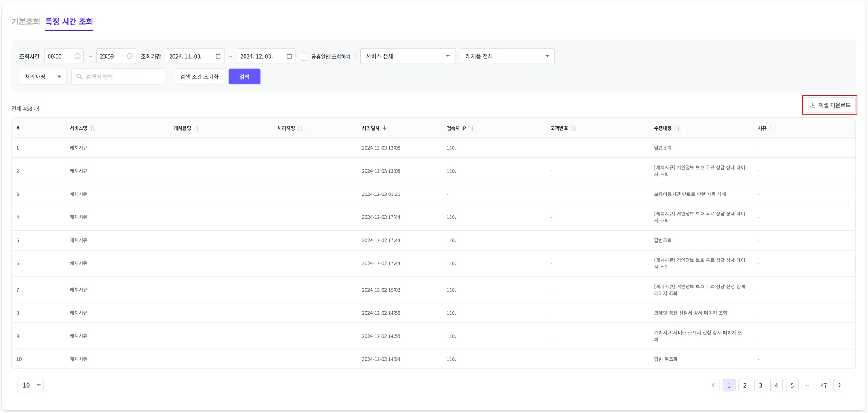Select page 1 in pagination
The height and width of the screenshot is (413, 868).
coord(729,385)
